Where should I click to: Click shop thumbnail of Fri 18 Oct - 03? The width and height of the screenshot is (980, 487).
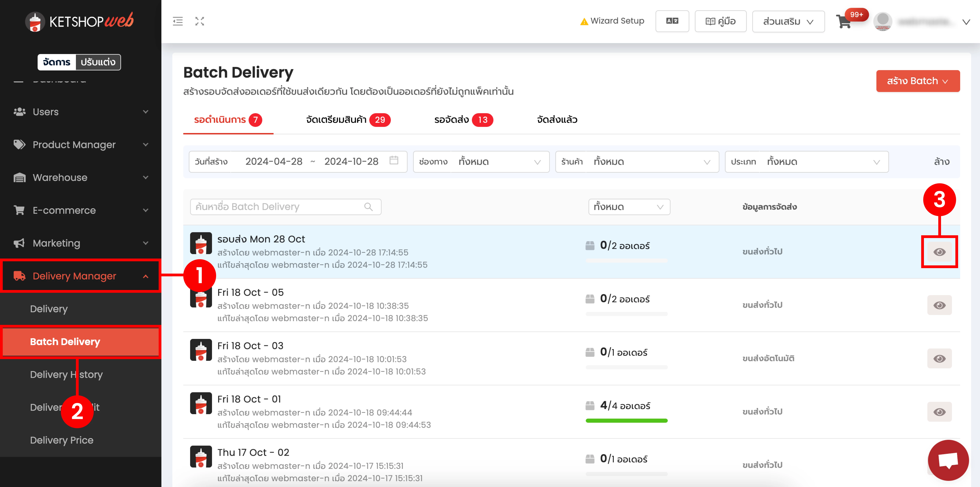click(x=201, y=350)
